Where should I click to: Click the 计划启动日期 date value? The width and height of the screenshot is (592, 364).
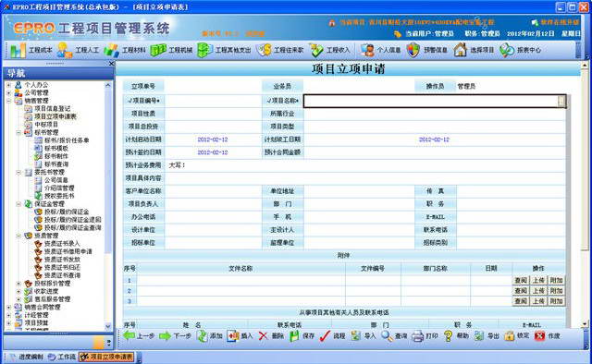click(x=213, y=140)
